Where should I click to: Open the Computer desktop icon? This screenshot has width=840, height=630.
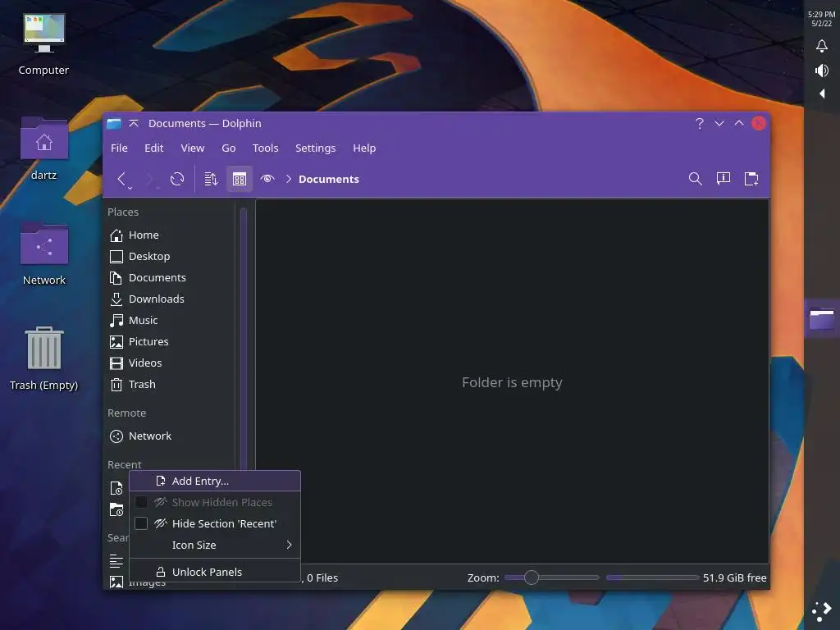pos(44,45)
